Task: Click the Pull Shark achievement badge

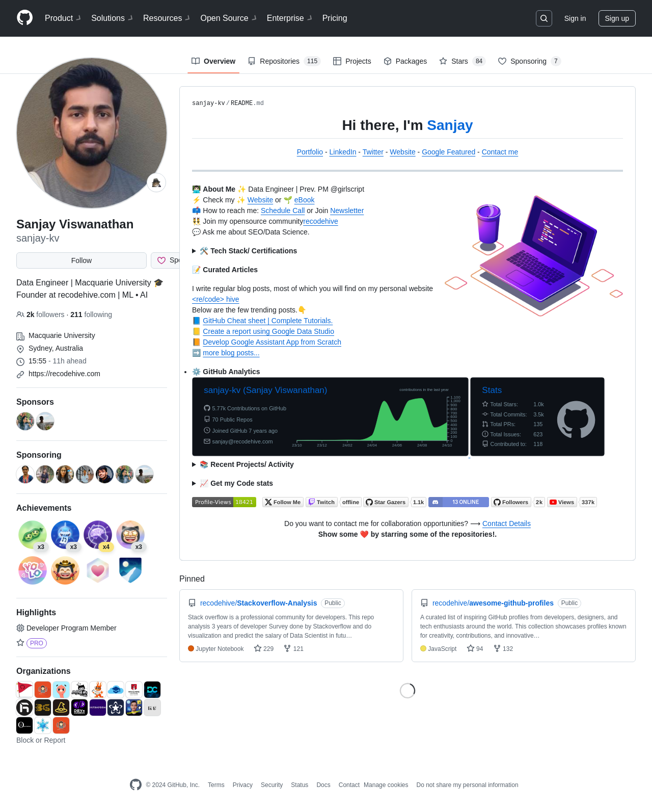Action: click(x=65, y=535)
